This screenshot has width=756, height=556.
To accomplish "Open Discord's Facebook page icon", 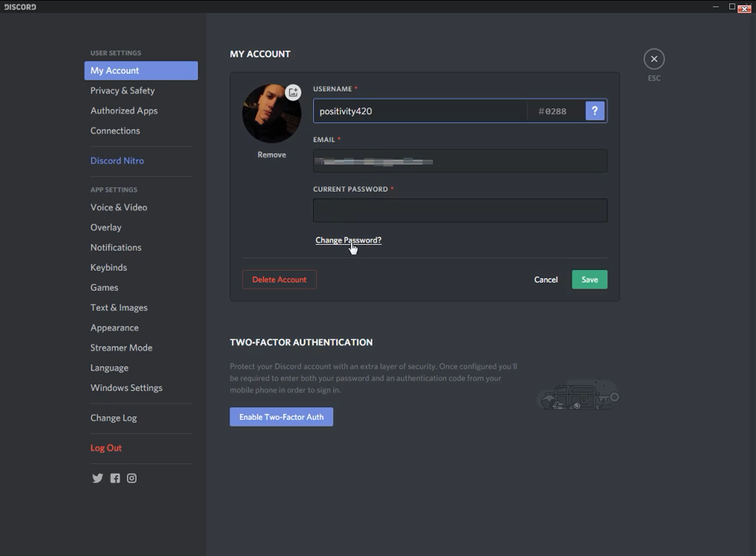I will [115, 478].
